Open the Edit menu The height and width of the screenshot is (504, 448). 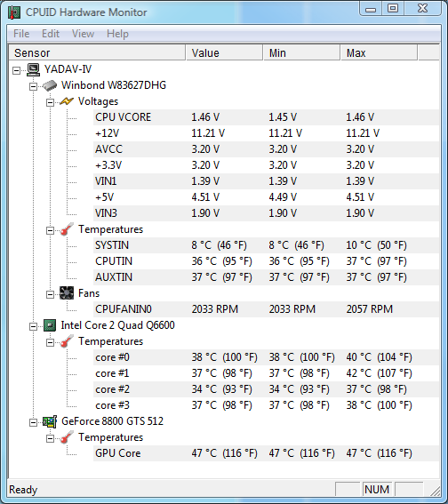click(51, 34)
